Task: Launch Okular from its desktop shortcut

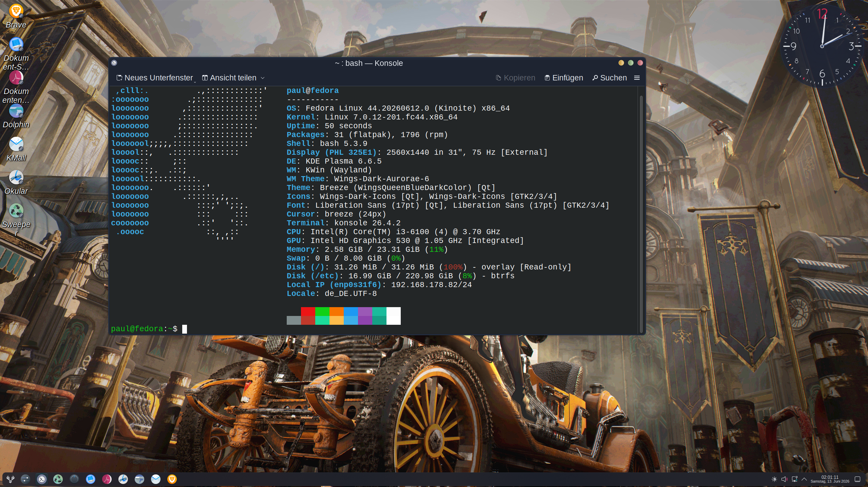Action: [16, 183]
